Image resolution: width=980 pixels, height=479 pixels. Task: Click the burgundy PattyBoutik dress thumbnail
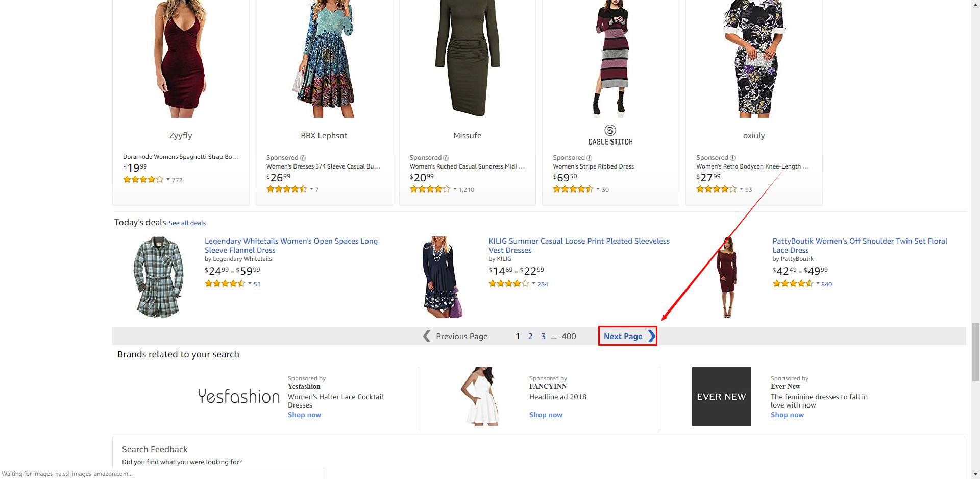tap(727, 277)
